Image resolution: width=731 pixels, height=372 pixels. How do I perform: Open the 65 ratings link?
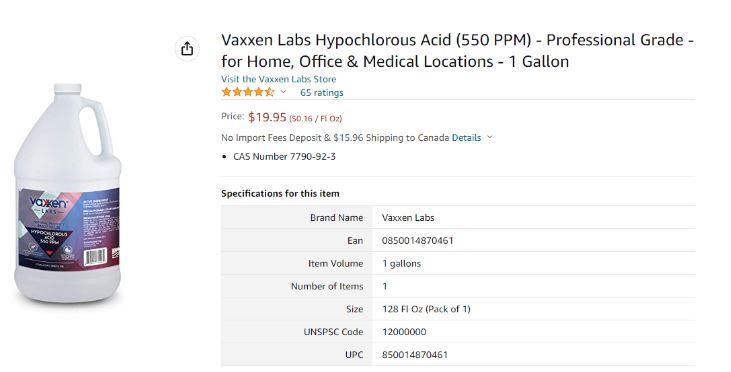coord(322,92)
